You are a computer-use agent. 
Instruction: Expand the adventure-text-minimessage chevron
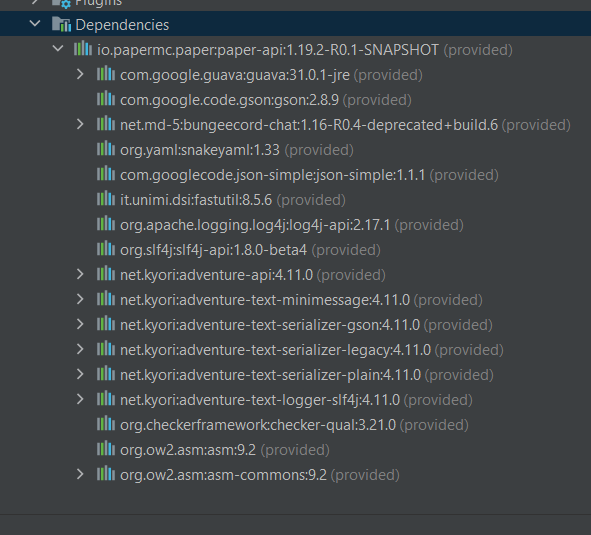[80, 299]
